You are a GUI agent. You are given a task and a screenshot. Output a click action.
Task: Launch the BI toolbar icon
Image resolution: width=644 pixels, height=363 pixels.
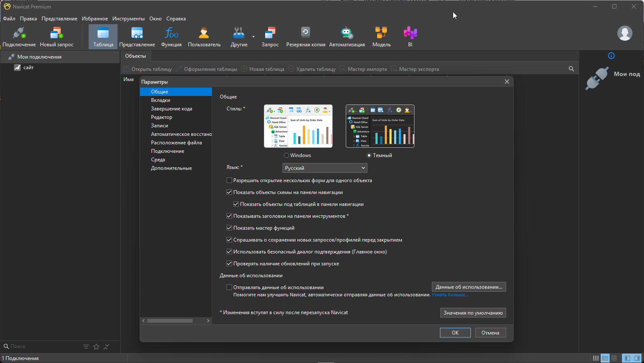tap(410, 37)
